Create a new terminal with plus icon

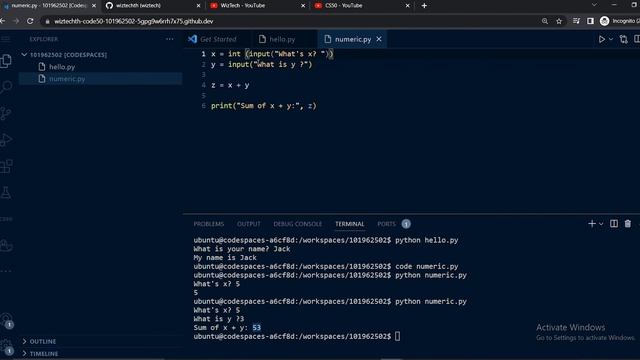pyautogui.click(x=591, y=224)
